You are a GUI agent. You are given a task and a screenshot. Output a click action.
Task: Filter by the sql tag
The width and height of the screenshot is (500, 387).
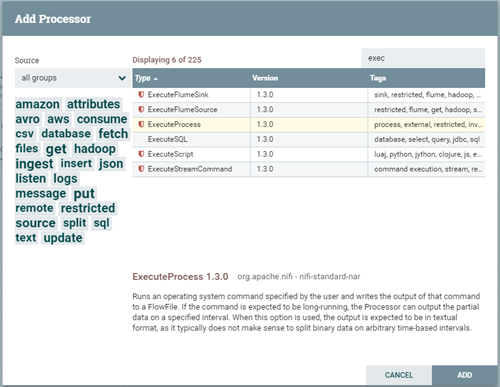pyautogui.click(x=102, y=223)
